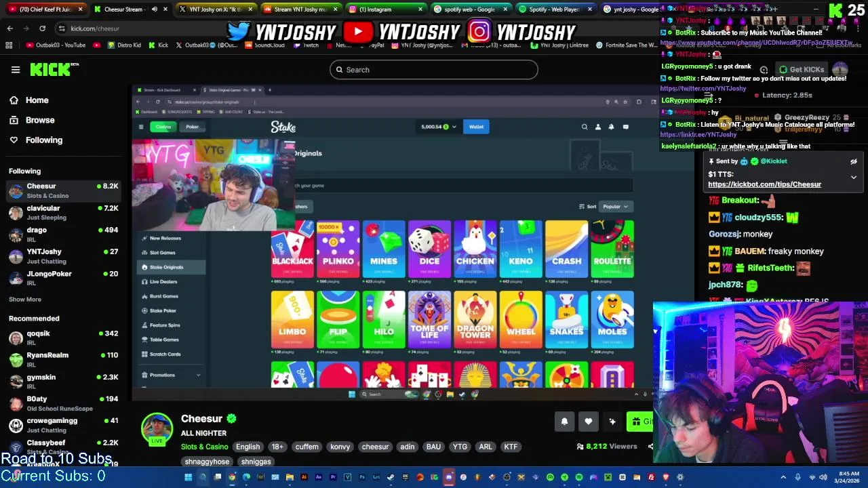The height and width of the screenshot is (488, 868).
Task: Open Adobe Photoshop from taskbar
Action: pos(362,477)
